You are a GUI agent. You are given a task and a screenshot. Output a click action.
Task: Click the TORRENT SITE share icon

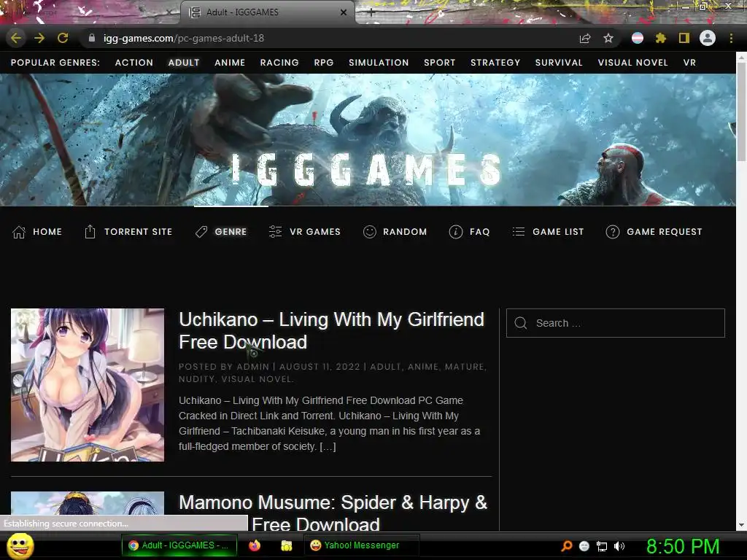tap(90, 231)
